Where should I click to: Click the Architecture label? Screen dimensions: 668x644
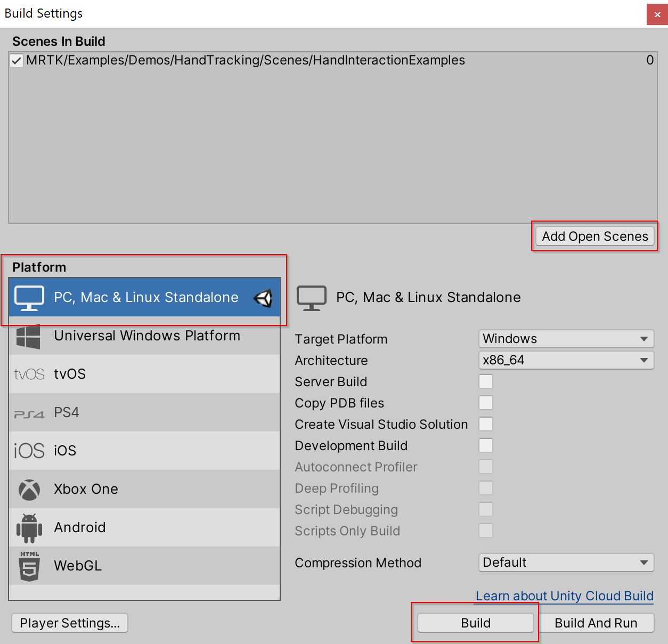[x=331, y=361]
